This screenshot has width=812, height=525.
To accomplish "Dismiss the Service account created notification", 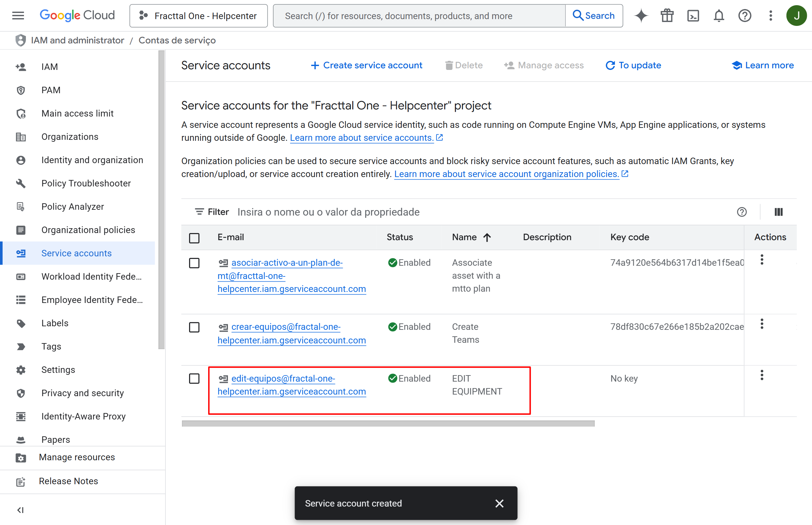I will click(x=499, y=504).
